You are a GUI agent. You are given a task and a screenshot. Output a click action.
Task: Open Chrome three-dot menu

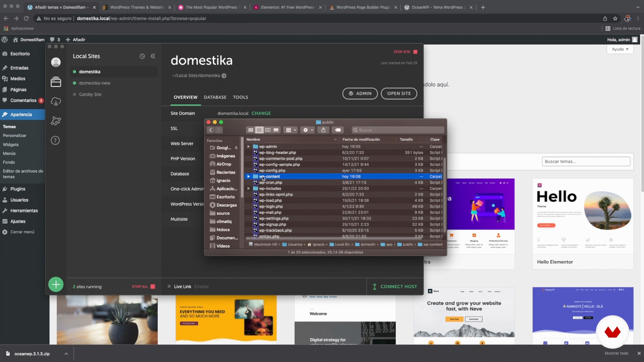[x=638, y=18]
